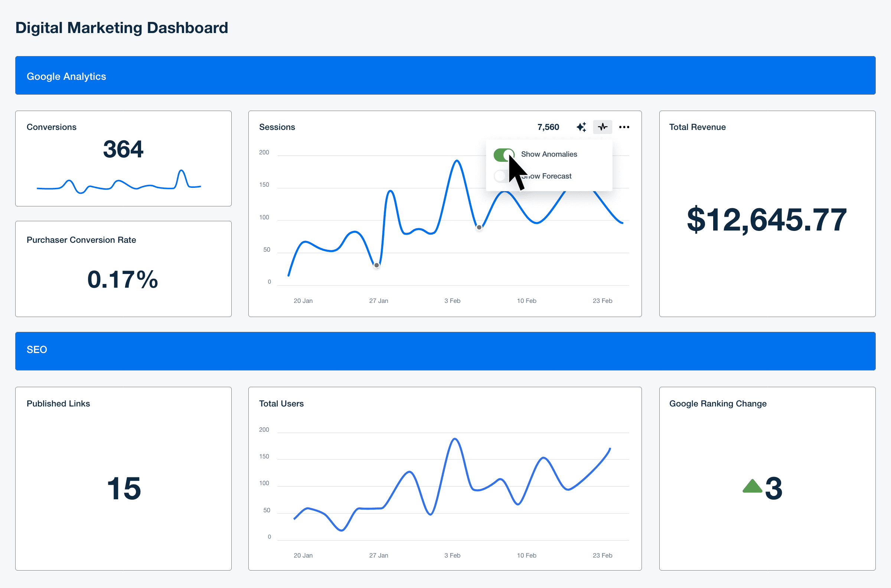Click the Published Links count 15
The width and height of the screenshot is (891, 588).
[124, 488]
